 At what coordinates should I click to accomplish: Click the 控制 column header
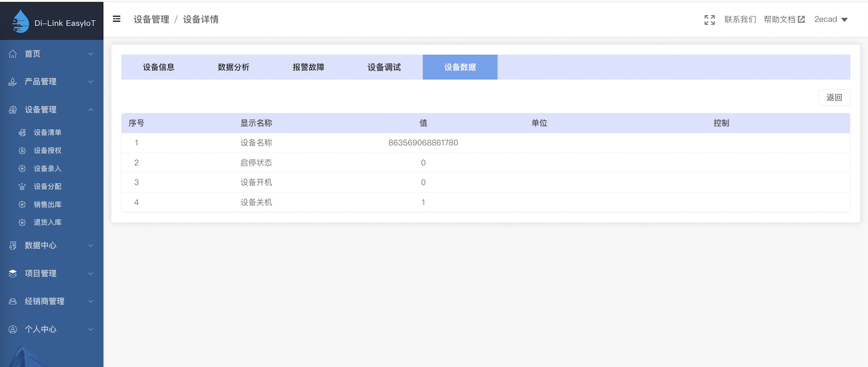(x=722, y=123)
